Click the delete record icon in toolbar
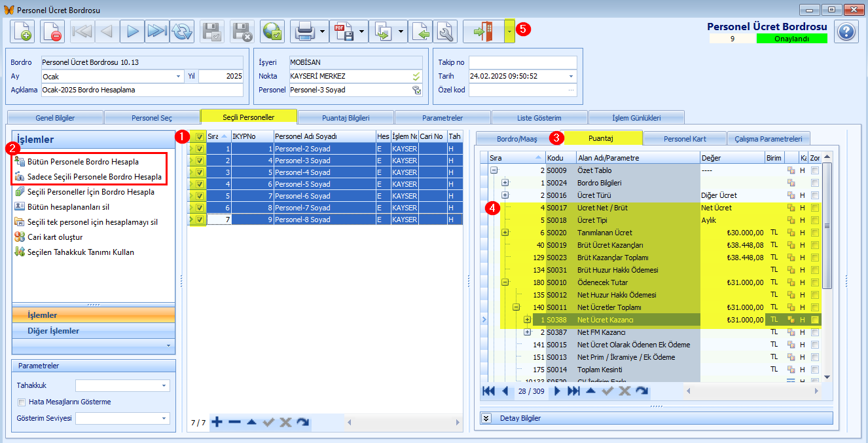 coord(52,31)
